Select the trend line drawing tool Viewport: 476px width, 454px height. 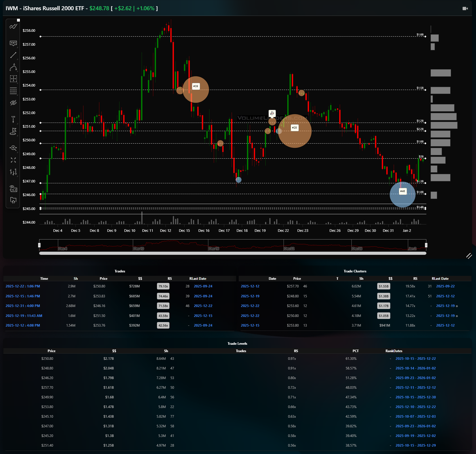13,55
